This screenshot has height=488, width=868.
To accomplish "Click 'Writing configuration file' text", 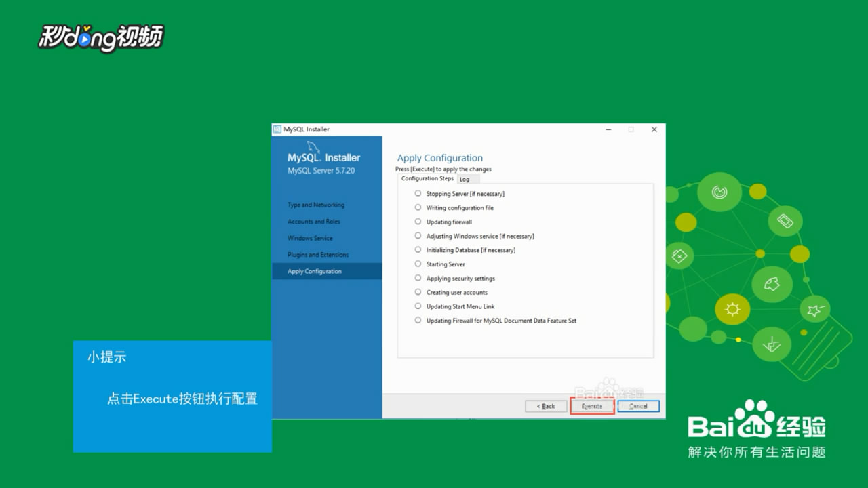I will click(x=460, y=208).
